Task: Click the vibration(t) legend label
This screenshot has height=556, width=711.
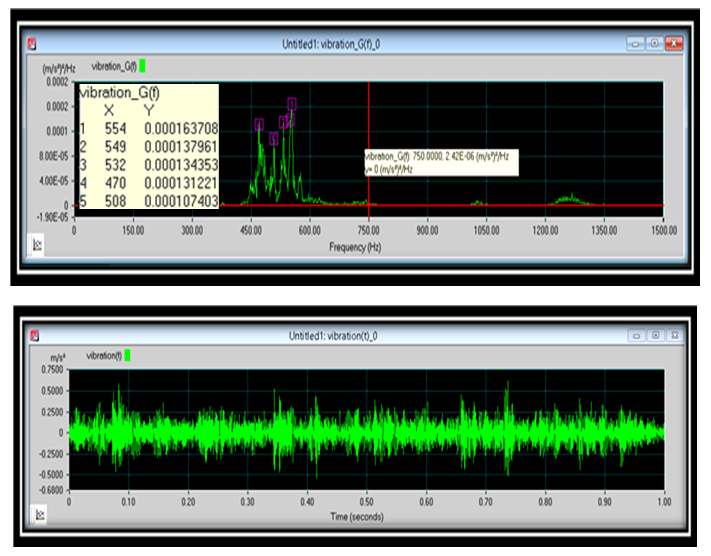Action: click(x=104, y=355)
